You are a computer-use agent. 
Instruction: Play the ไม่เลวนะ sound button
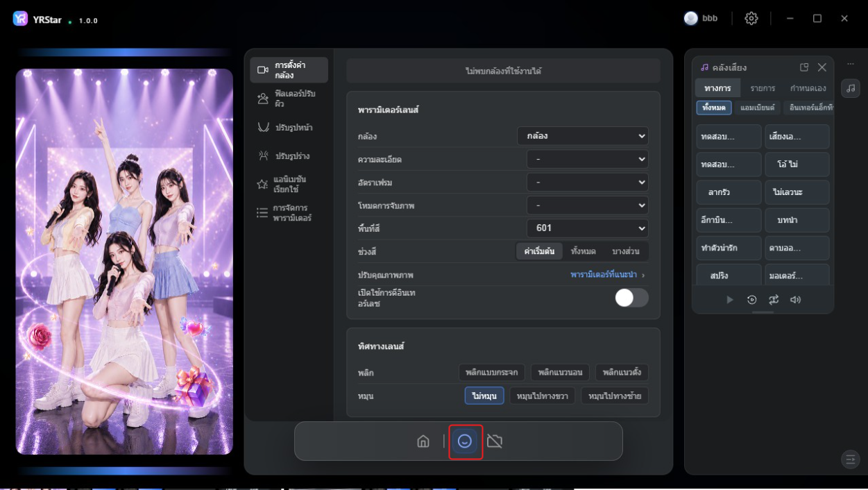click(797, 192)
